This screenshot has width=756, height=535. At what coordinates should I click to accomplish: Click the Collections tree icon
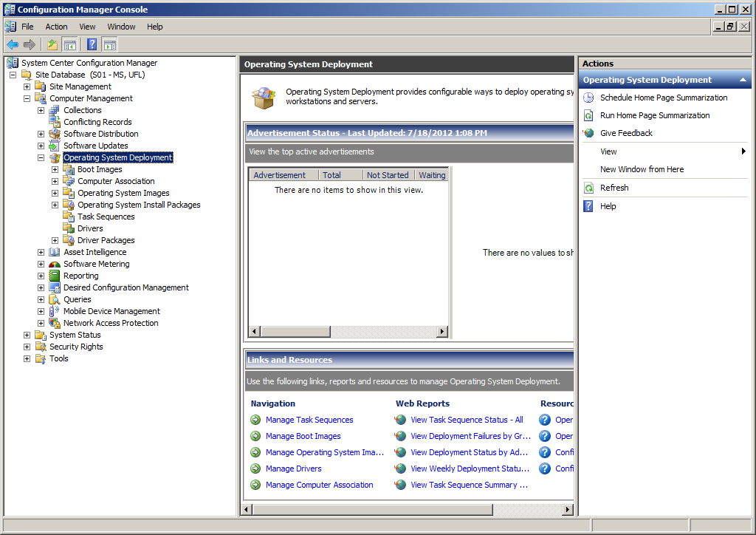[x=55, y=110]
